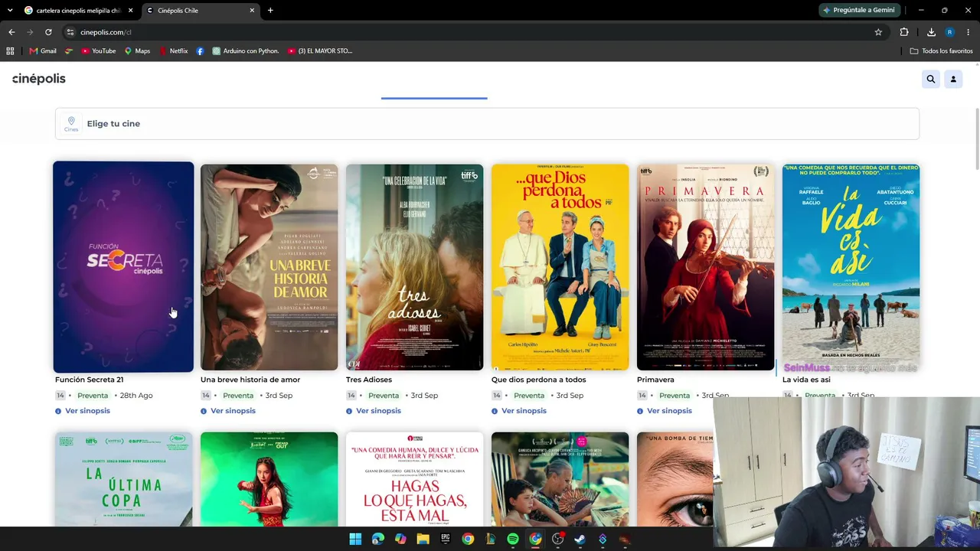The height and width of the screenshot is (551, 980).
Task: Click the page vertical scrollbar
Action: coord(976,139)
